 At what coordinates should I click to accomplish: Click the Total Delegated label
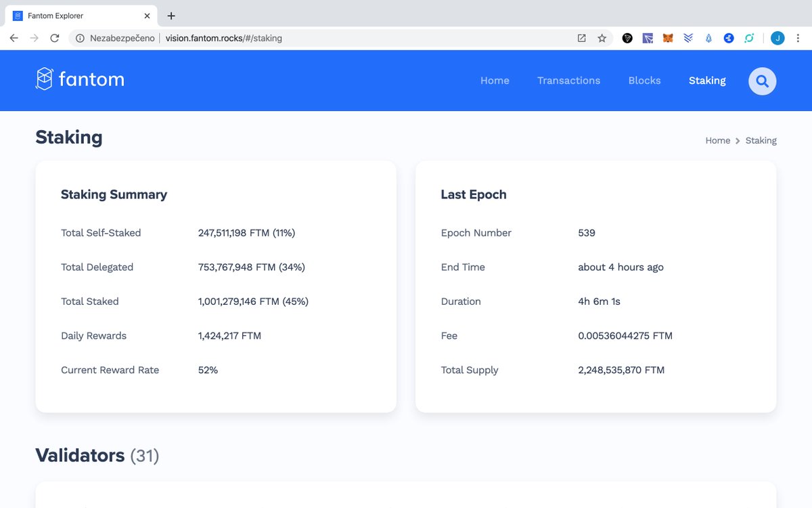pyautogui.click(x=97, y=267)
